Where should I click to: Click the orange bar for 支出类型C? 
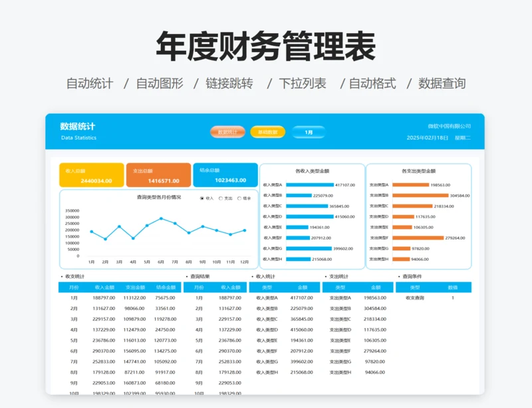tap(412, 206)
